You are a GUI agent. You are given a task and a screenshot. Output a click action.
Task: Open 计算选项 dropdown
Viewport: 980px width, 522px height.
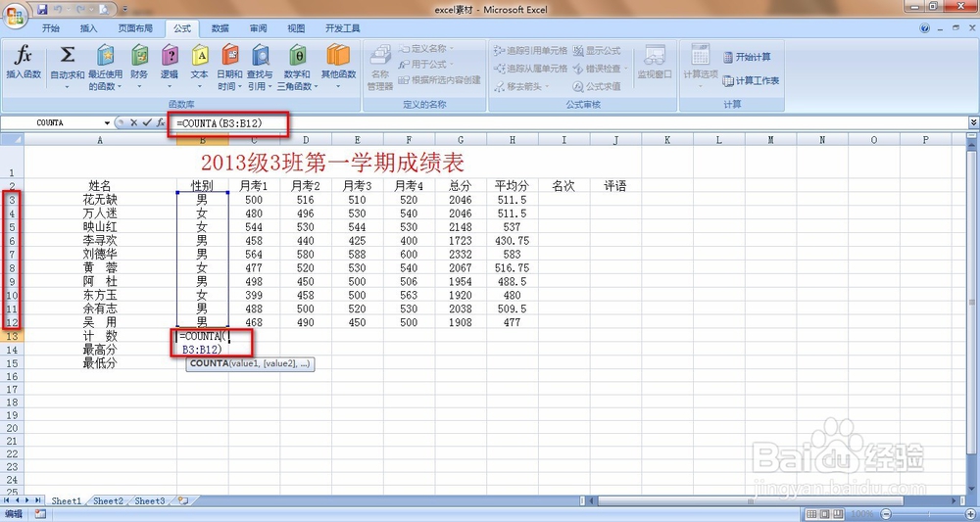(x=701, y=66)
